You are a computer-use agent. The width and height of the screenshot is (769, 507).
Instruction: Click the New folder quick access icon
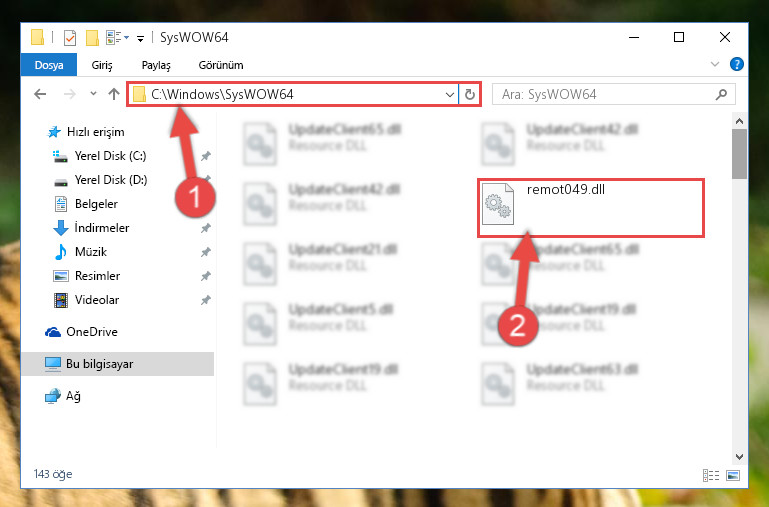point(92,38)
